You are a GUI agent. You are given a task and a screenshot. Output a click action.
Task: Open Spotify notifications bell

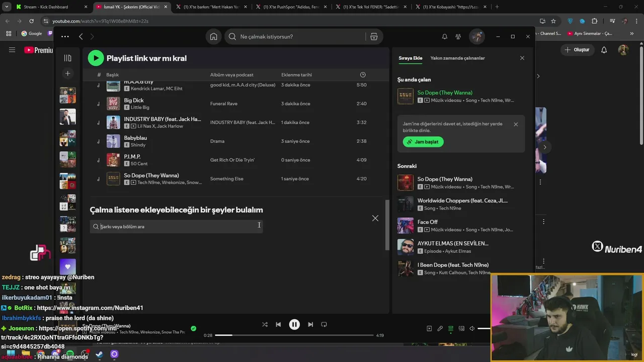pos(445,37)
